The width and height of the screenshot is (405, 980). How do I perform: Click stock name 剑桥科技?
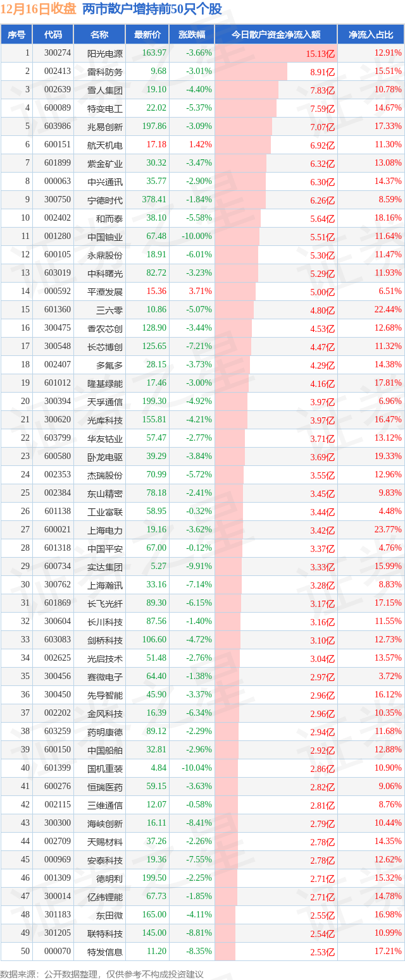pyautogui.click(x=105, y=640)
